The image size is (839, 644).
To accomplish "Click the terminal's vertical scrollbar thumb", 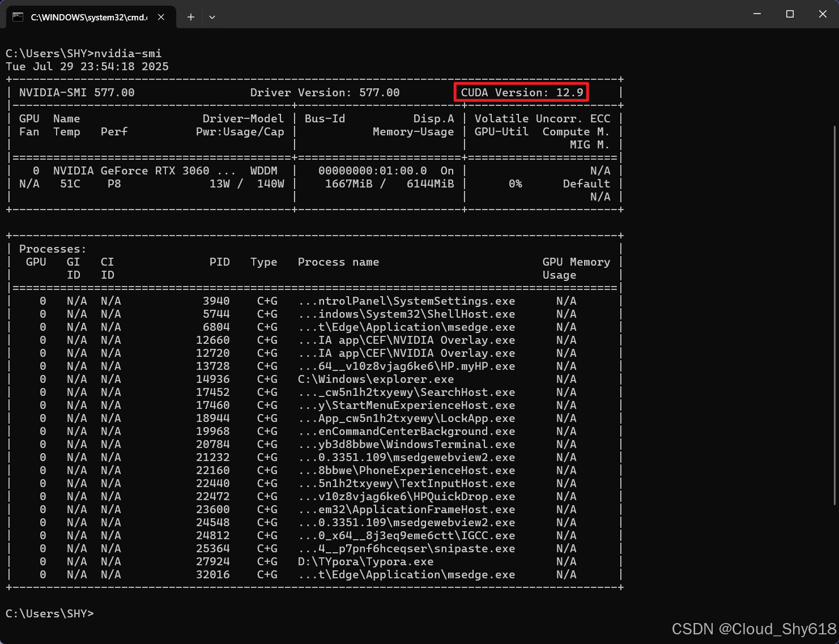I will [835, 314].
